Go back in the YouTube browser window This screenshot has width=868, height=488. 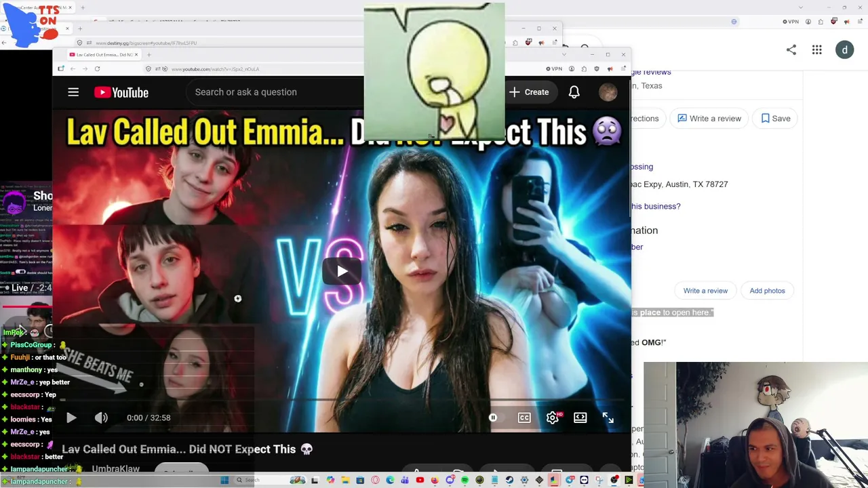(x=72, y=68)
